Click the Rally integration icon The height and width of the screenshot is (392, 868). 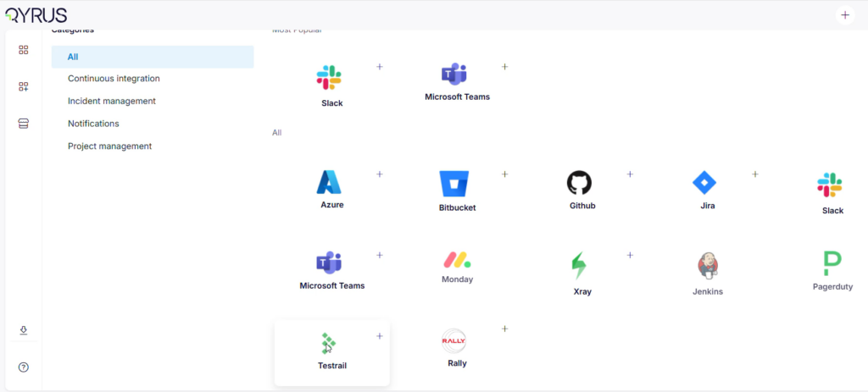[454, 341]
